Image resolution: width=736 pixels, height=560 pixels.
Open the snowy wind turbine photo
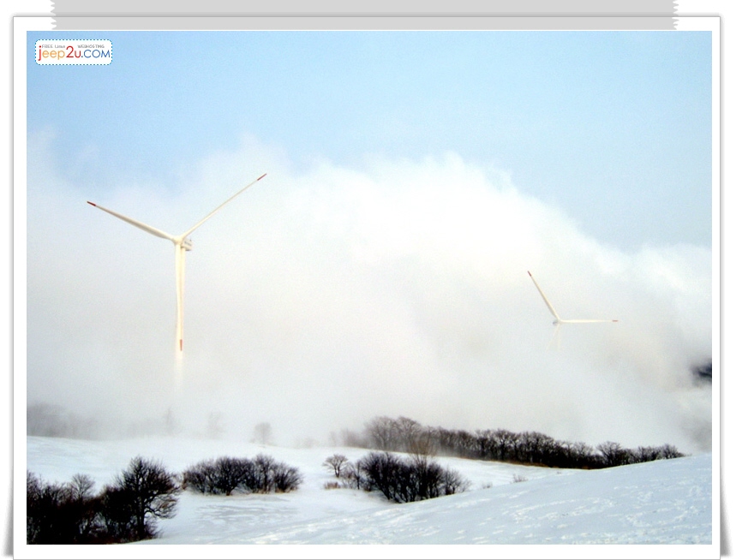click(369, 288)
